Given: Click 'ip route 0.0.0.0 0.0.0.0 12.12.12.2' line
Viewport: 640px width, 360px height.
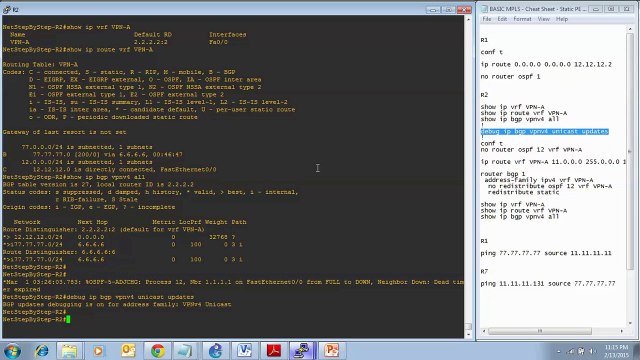Looking at the screenshot, I should [x=546, y=64].
